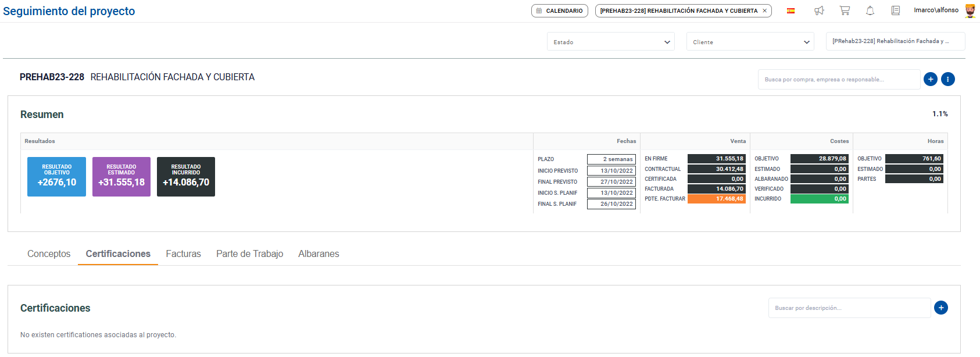The image size is (980, 357).
Task: Open the notifications bell
Action: (x=870, y=10)
